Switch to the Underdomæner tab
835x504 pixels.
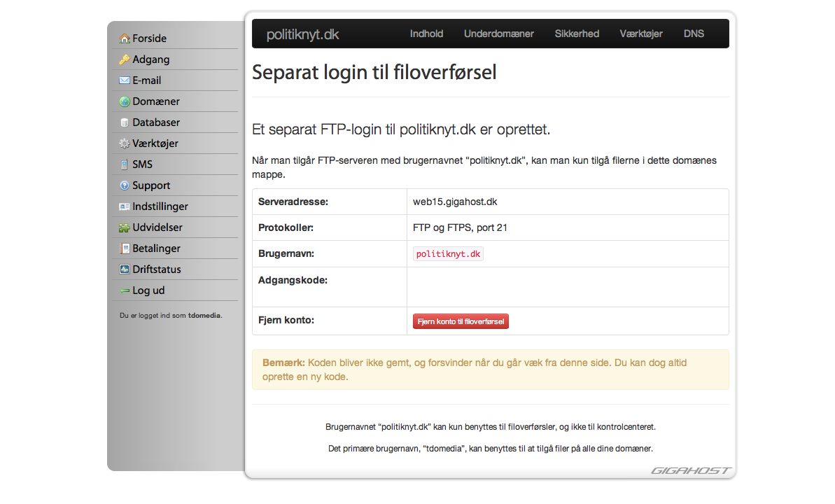(x=499, y=34)
